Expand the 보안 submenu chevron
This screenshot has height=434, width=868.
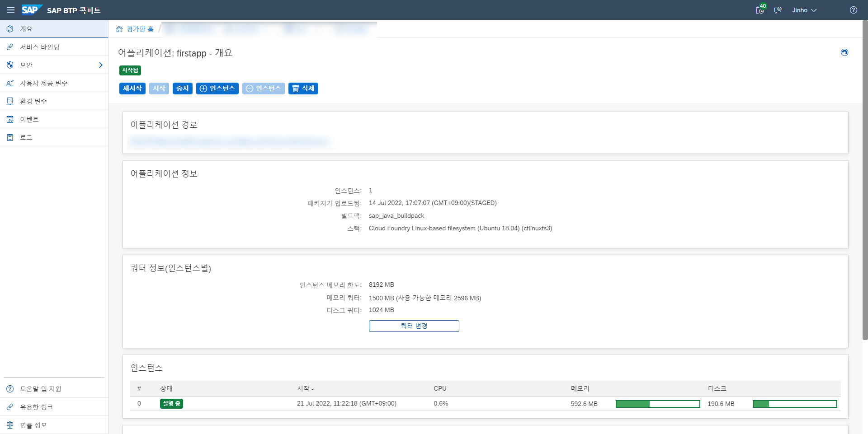coord(100,65)
